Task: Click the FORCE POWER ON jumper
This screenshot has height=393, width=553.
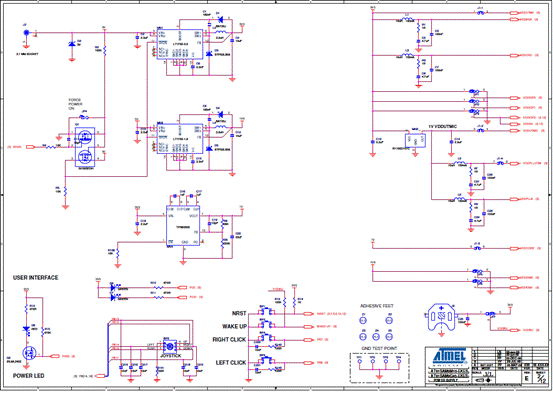Action: pos(84,117)
